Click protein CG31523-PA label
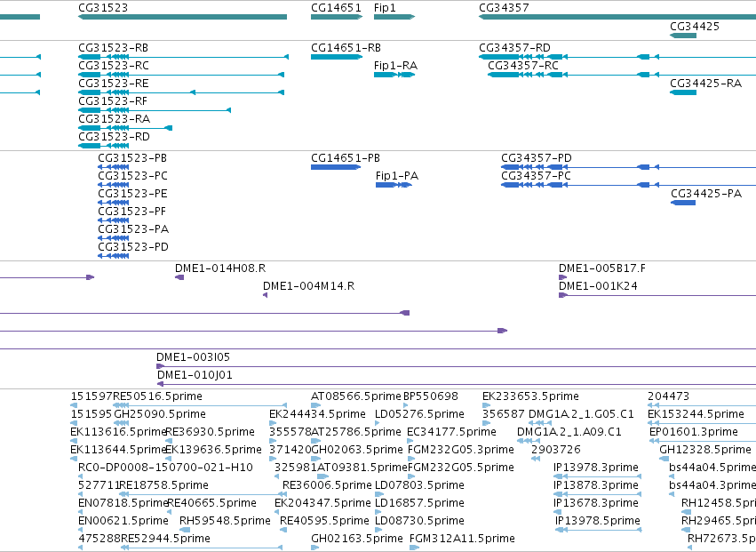The image size is (756, 552). (x=133, y=229)
